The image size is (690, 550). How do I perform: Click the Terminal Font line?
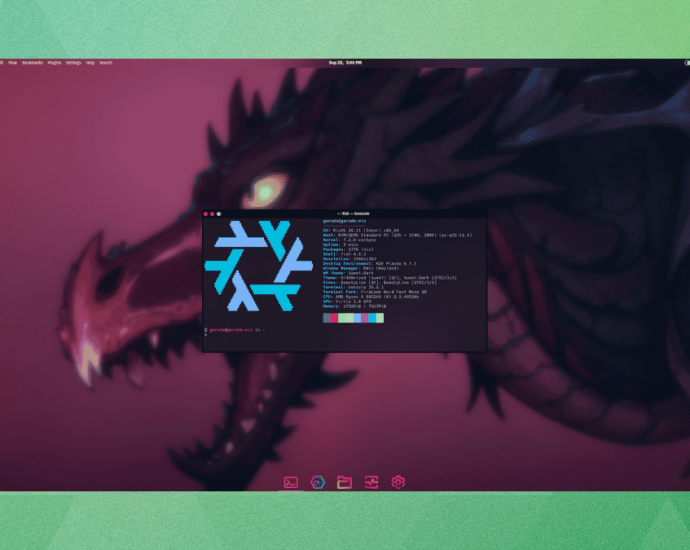pos(374,292)
